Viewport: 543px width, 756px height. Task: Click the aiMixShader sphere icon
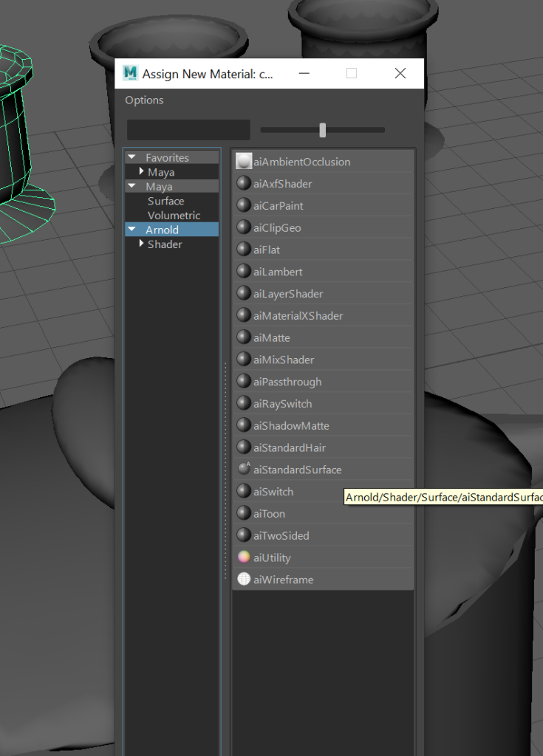pyautogui.click(x=244, y=360)
